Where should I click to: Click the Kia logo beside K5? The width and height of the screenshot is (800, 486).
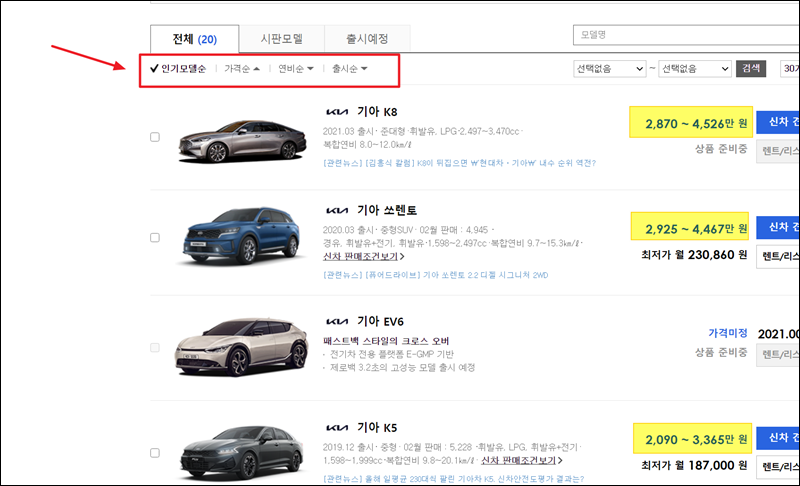[337, 427]
